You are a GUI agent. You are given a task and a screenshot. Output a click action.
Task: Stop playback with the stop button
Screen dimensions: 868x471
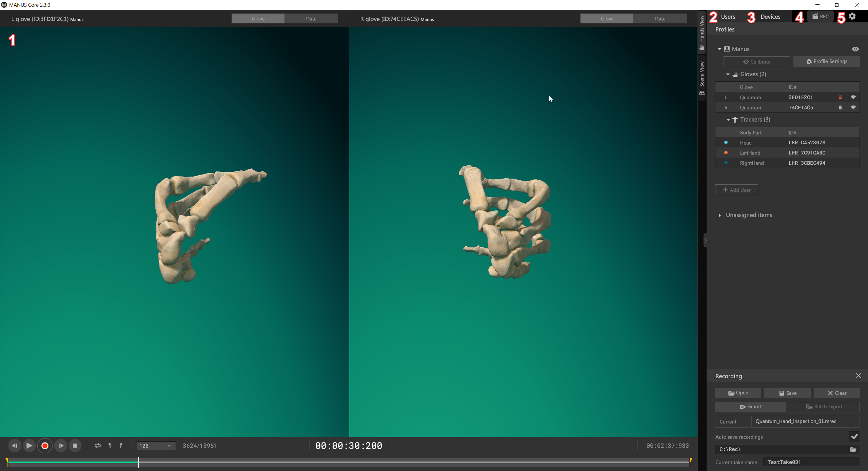[x=75, y=446]
